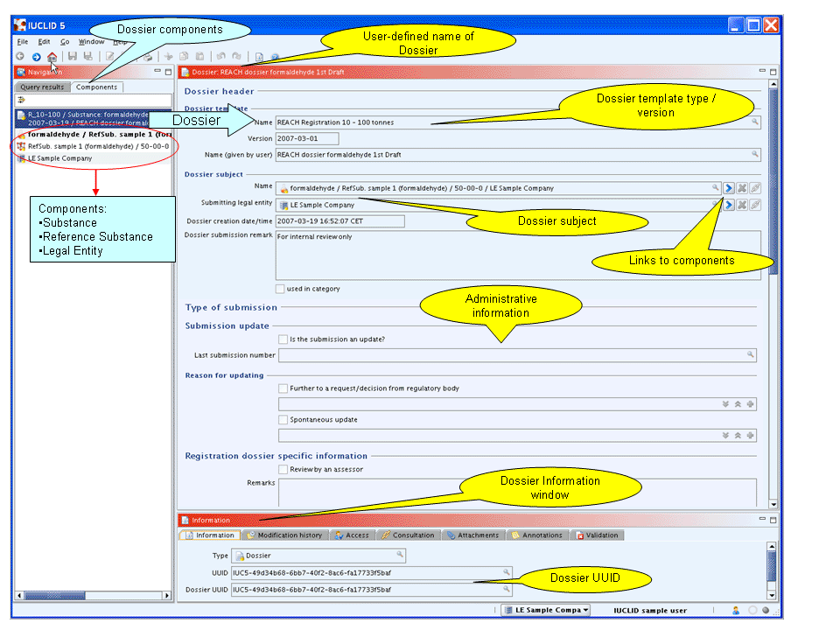Click the Dossier submission remark text area
Image resolution: width=840 pixels, height=630 pixels.
coord(516,255)
